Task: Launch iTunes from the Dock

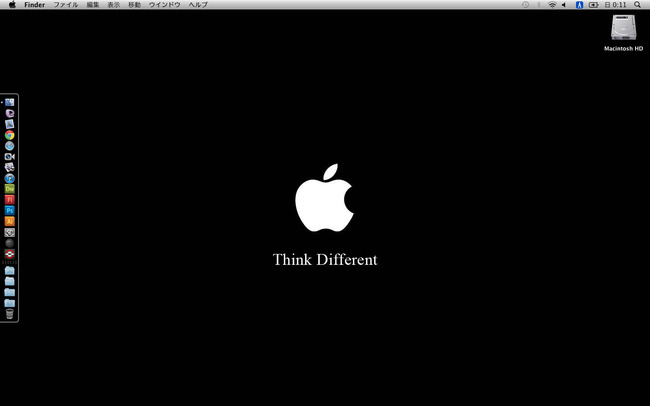Action: [x=10, y=178]
